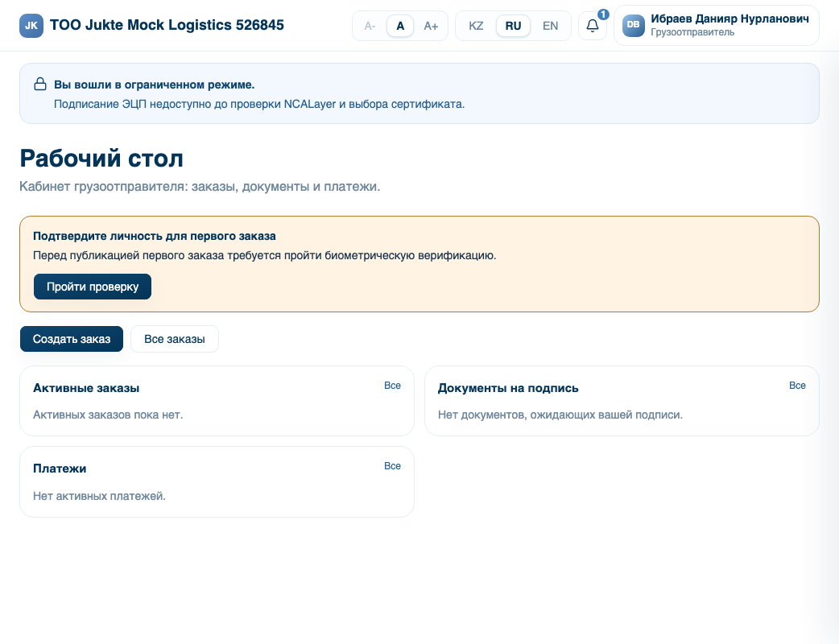Screen dimensions: 839x644
Task: Switch language to EN
Action: pos(550,26)
